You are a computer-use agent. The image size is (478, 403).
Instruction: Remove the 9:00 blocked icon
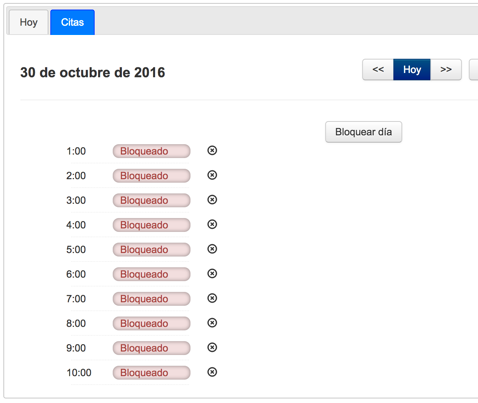pos(212,347)
